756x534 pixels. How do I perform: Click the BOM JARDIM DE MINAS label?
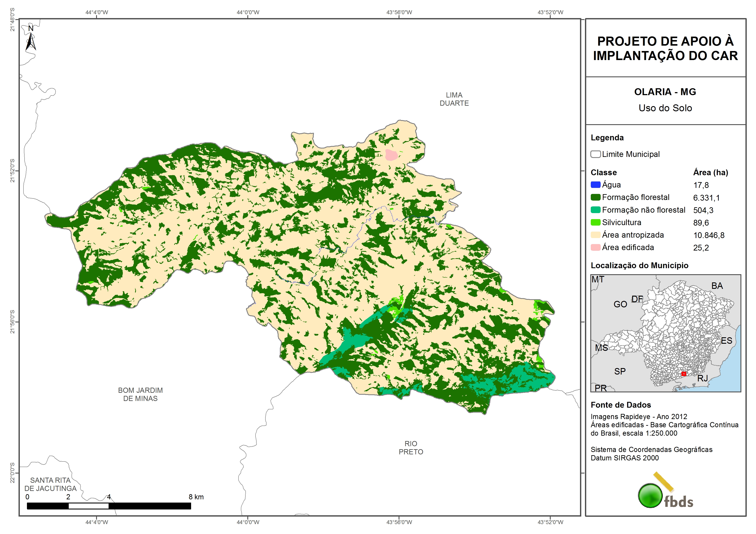coord(140,395)
